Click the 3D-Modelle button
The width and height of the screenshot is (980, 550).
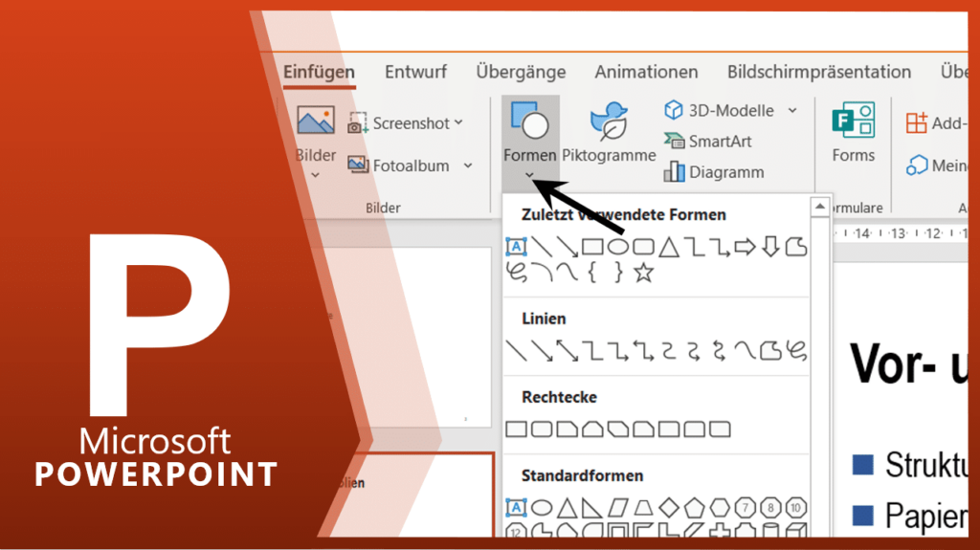[x=719, y=111]
